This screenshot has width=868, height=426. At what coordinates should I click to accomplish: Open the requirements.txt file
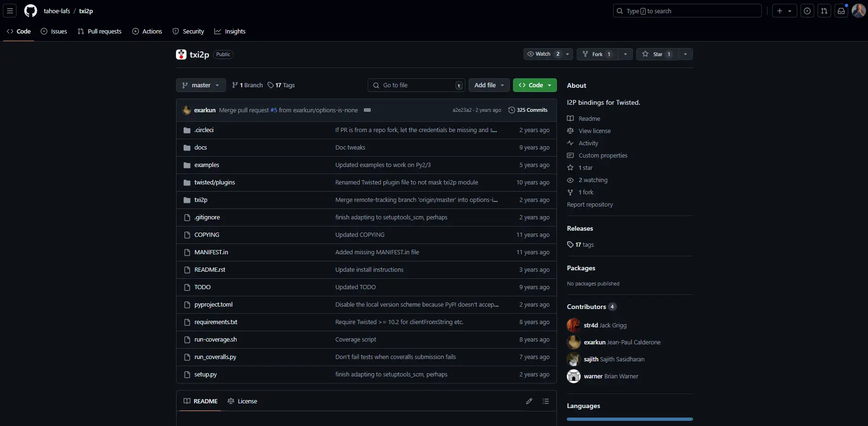tap(216, 322)
